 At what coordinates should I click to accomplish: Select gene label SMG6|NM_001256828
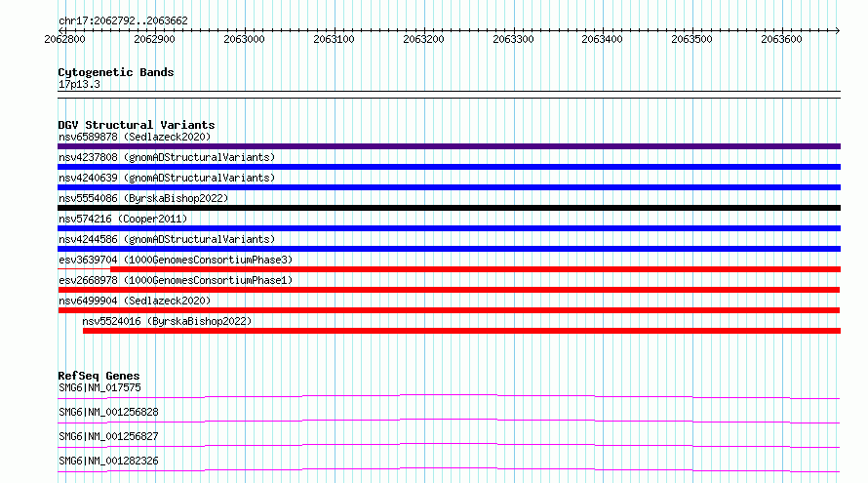(108, 412)
